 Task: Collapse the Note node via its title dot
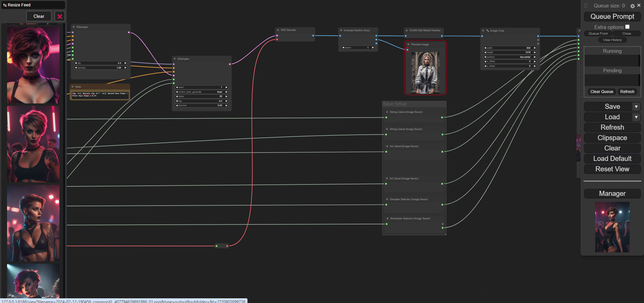73,87
